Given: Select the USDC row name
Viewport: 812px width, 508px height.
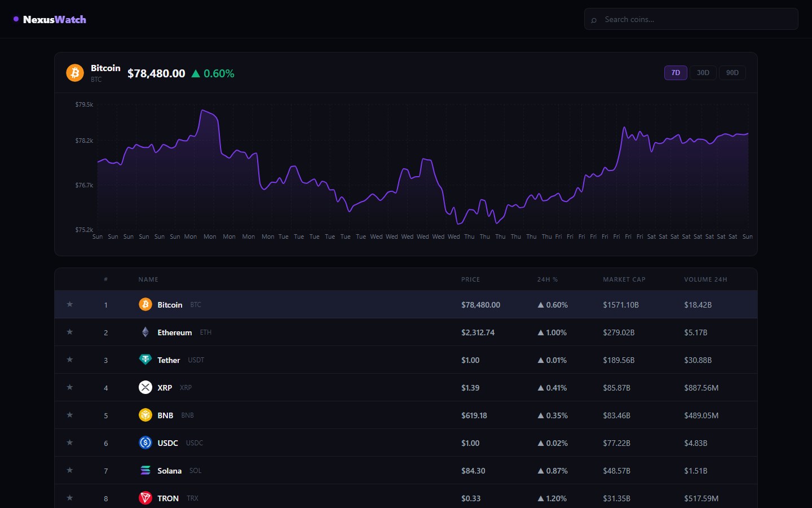Looking at the screenshot, I should tap(167, 443).
